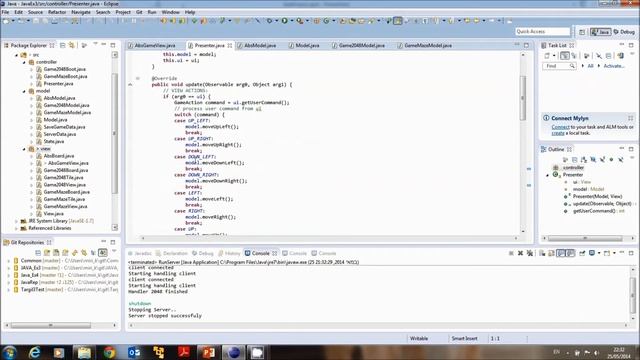Open the File menu
The width and height of the screenshot is (640, 360).
pyautogui.click(x=5, y=12)
